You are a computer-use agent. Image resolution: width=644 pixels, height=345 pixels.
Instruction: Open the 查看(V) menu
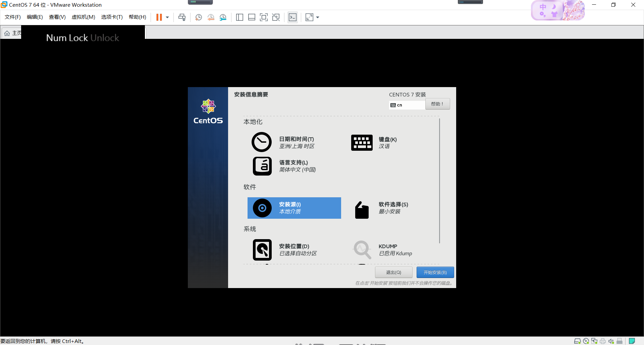point(57,17)
